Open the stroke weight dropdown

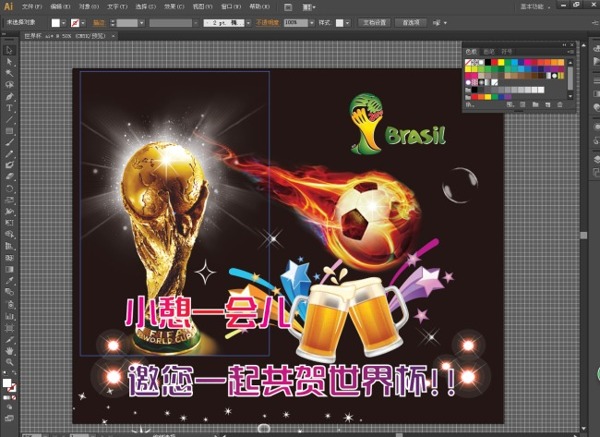coord(142,23)
